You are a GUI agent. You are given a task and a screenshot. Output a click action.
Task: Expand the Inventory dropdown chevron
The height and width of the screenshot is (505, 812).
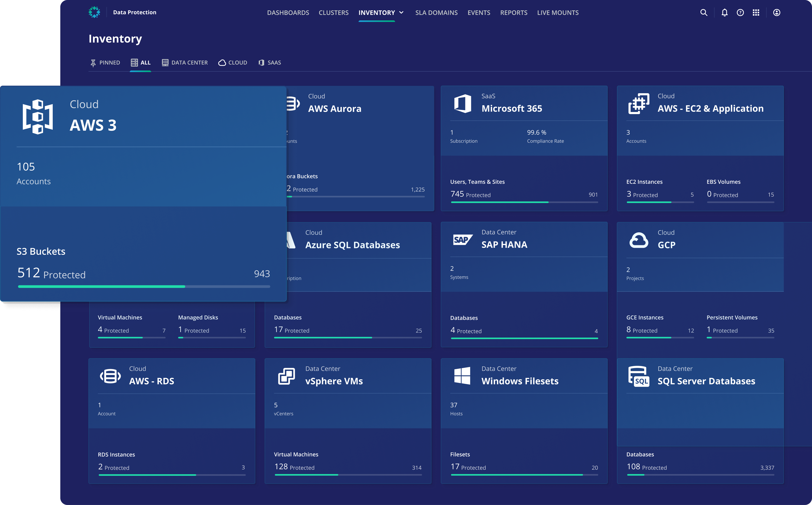point(401,13)
